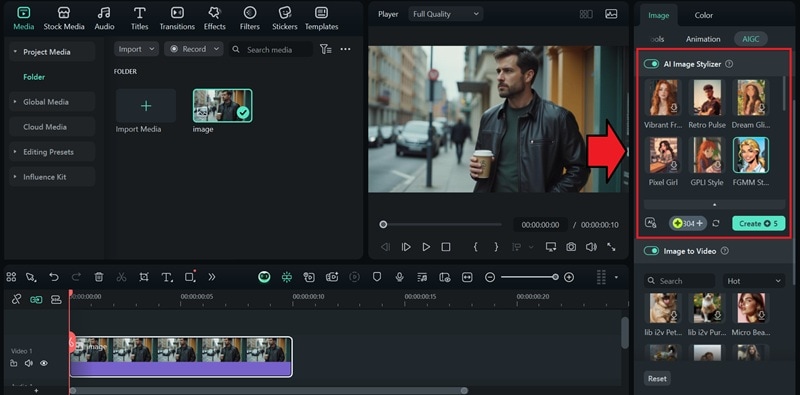Select the AIGC sub-tab
This screenshot has height=395, width=800.
point(751,39)
